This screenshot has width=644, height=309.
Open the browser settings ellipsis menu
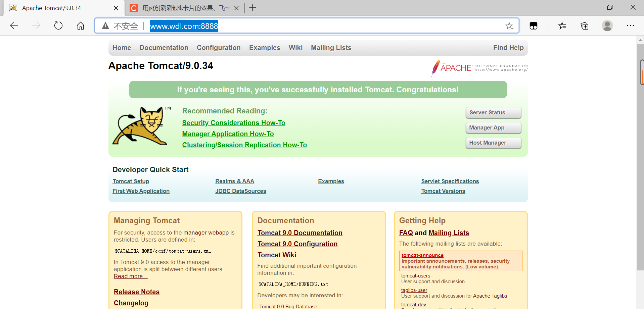tap(631, 25)
